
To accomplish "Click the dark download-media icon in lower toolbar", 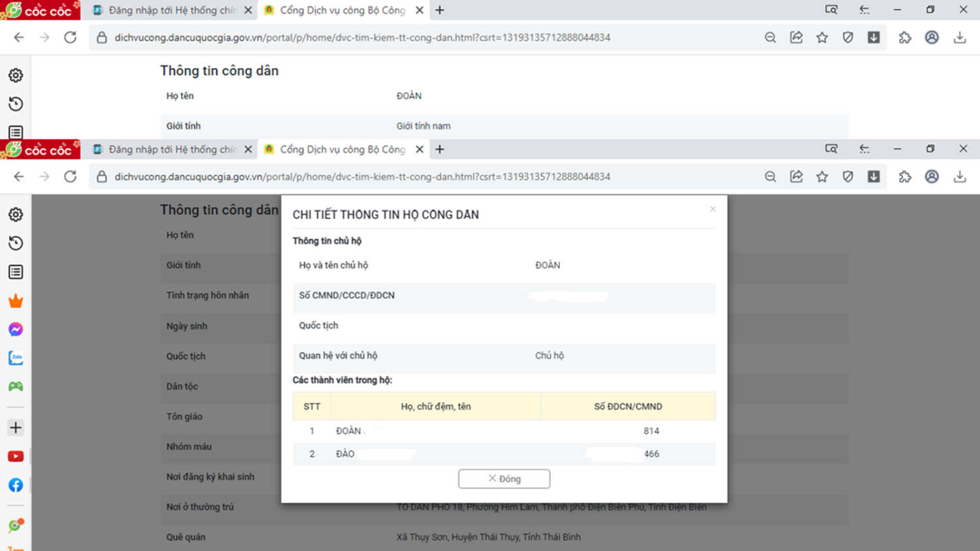I will [x=874, y=177].
